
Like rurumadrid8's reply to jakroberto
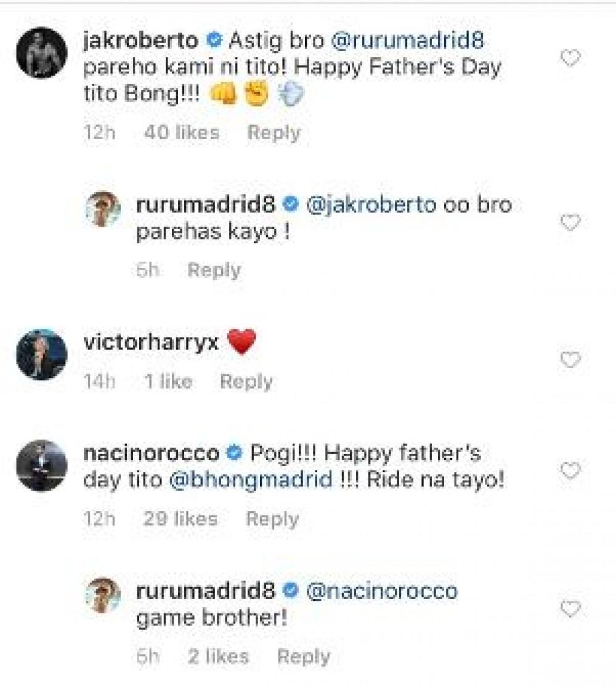[x=570, y=222]
